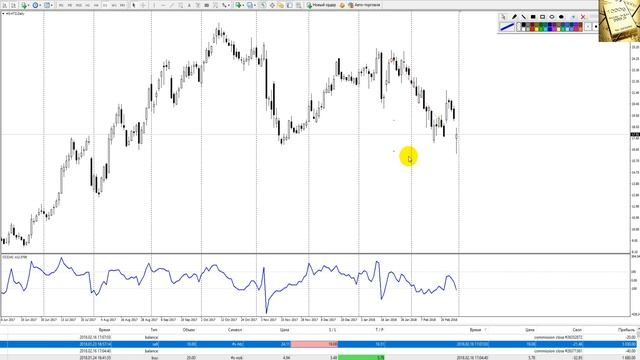Viewport: 640px width, 360px height.
Task: Pick the magenta color swatch
Action: (x=554, y=29)
